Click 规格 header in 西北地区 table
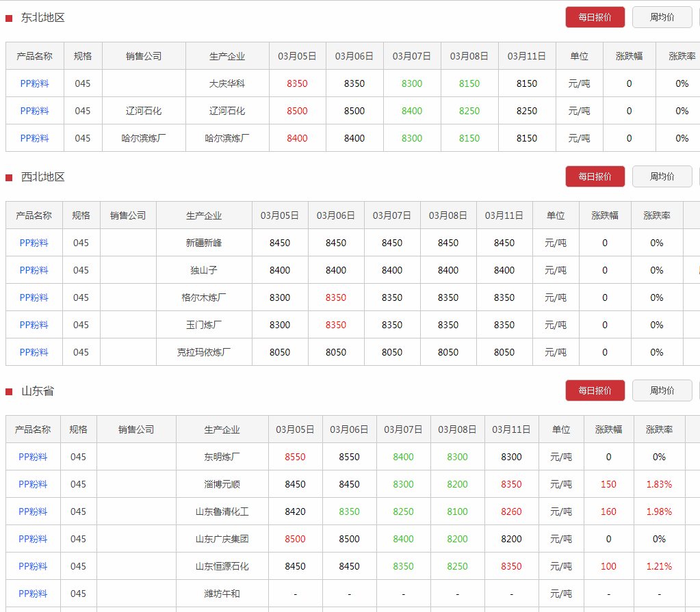The width and height of the screenshot is (700, 612). 81,215
